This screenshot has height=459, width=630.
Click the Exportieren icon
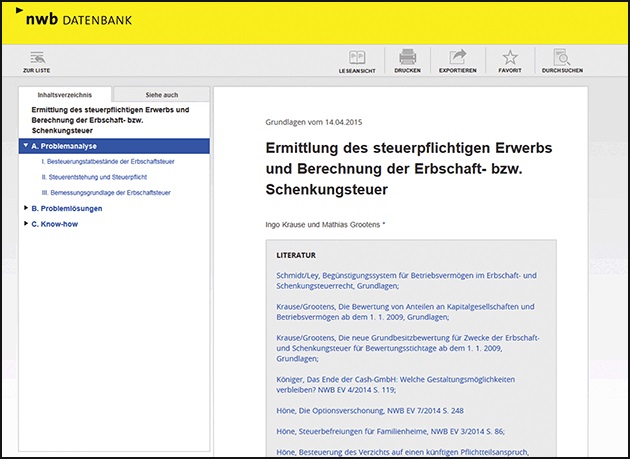pos(458,59)
